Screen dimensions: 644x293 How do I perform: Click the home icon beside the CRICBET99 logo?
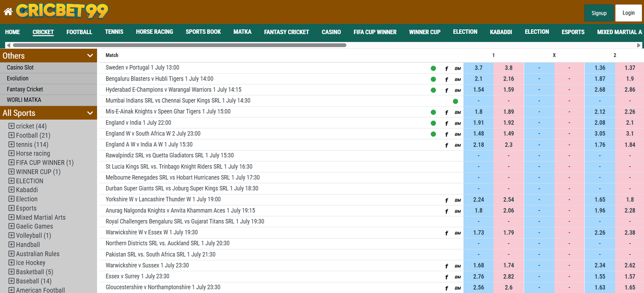pyautogui.click(x=8, y=11)
